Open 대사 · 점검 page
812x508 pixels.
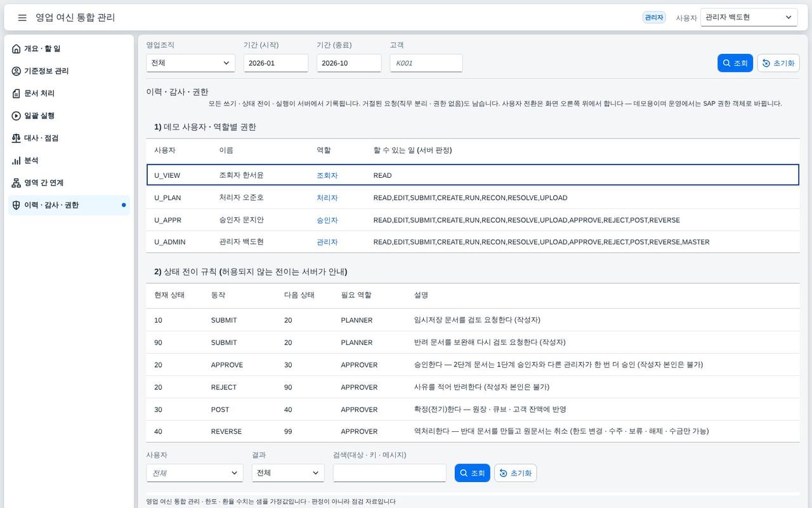click(x=69, y=138)
